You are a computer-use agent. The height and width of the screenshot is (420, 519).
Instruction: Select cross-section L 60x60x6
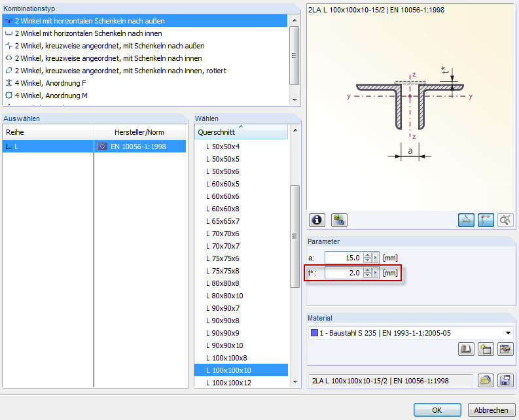(241, 196)
